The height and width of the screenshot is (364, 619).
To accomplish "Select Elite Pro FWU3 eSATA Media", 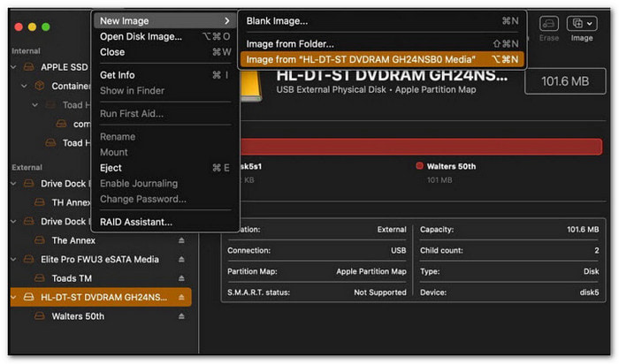I will pyautogui.click(x=101, y=259).
